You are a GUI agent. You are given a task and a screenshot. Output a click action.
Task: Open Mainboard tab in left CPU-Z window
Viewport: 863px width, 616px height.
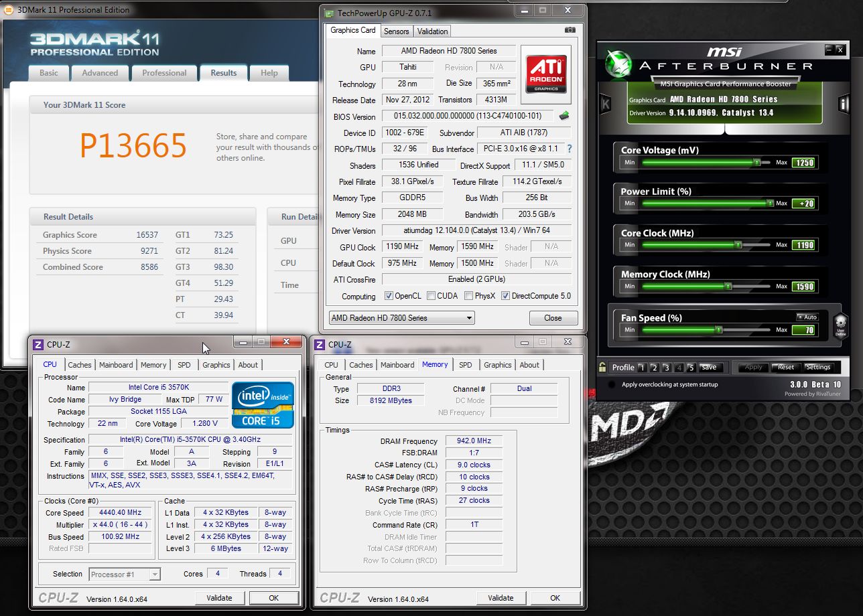[x=116, y=365]
